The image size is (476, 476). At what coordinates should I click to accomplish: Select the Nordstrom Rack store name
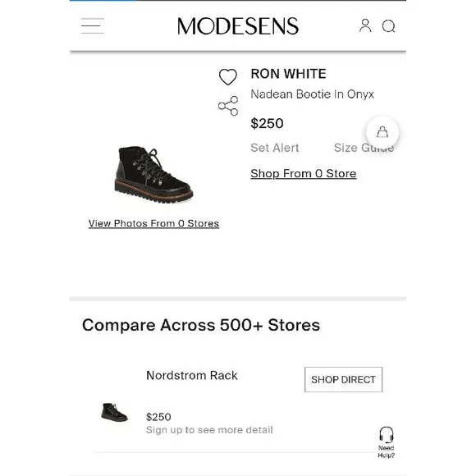coord(192,376)
